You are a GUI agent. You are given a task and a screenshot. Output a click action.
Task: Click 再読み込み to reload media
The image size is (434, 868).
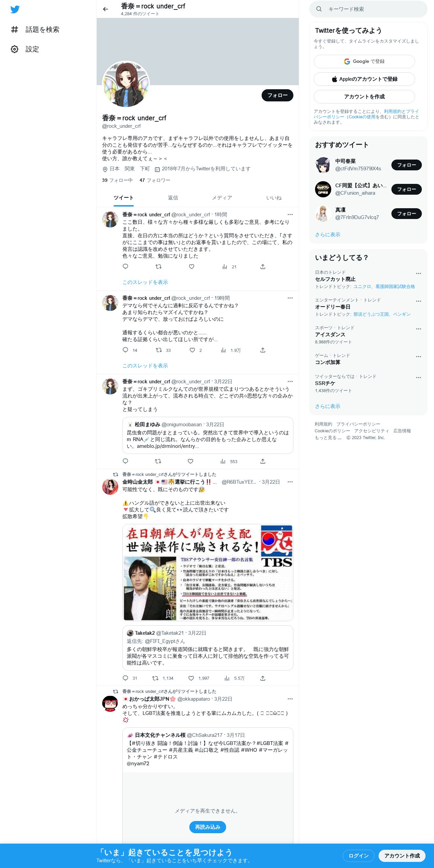coord(208,827)
